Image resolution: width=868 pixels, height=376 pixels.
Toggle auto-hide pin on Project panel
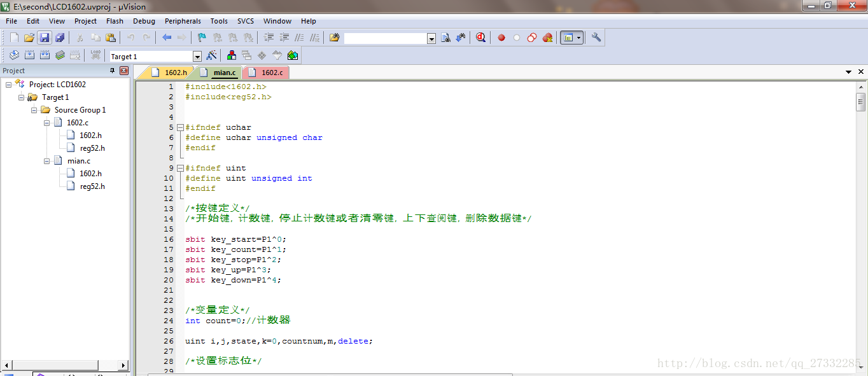tap(113, 71)
